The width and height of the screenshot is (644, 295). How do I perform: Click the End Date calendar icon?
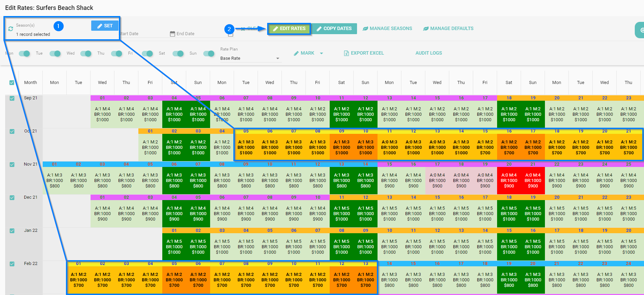click(x=173, y=34)
